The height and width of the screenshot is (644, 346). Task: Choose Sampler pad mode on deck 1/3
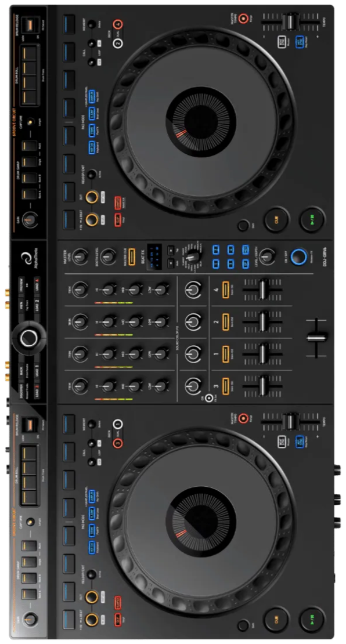[91, 495]
